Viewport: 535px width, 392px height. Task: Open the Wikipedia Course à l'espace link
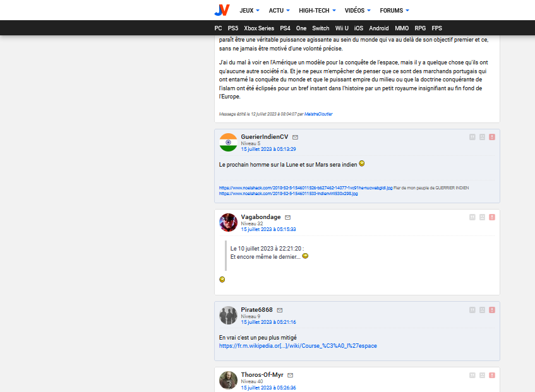298,346
